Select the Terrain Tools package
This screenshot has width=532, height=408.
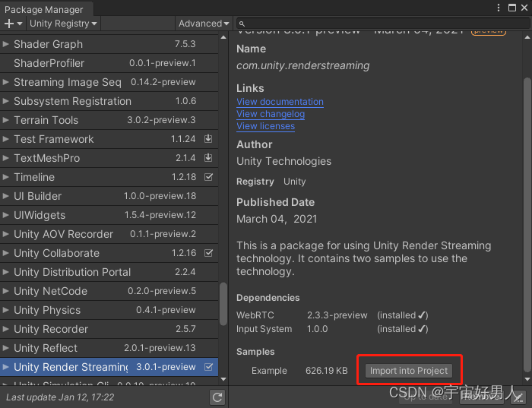pos(109,120)
